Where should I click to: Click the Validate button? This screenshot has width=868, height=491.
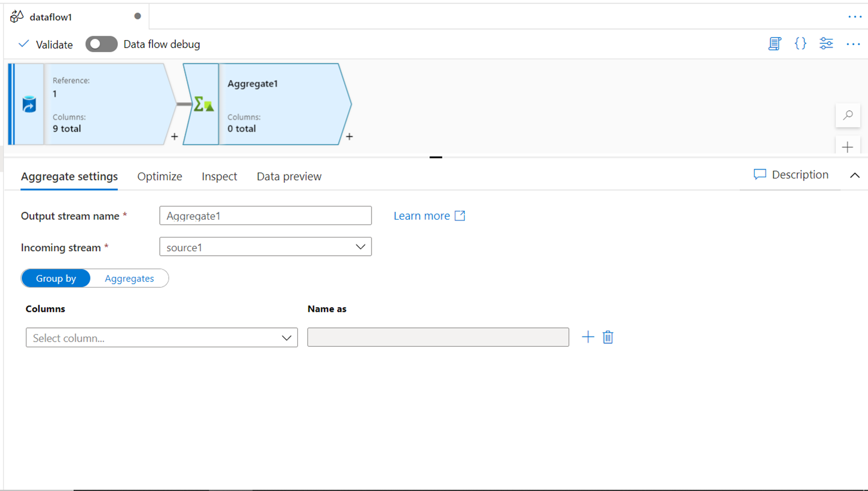pos(46,44)
